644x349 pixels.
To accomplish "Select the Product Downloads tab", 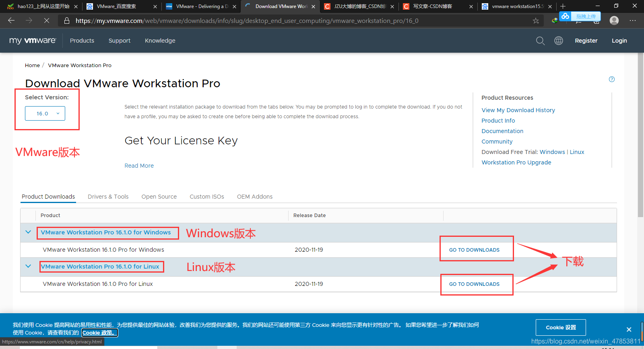I will (48, 197).
